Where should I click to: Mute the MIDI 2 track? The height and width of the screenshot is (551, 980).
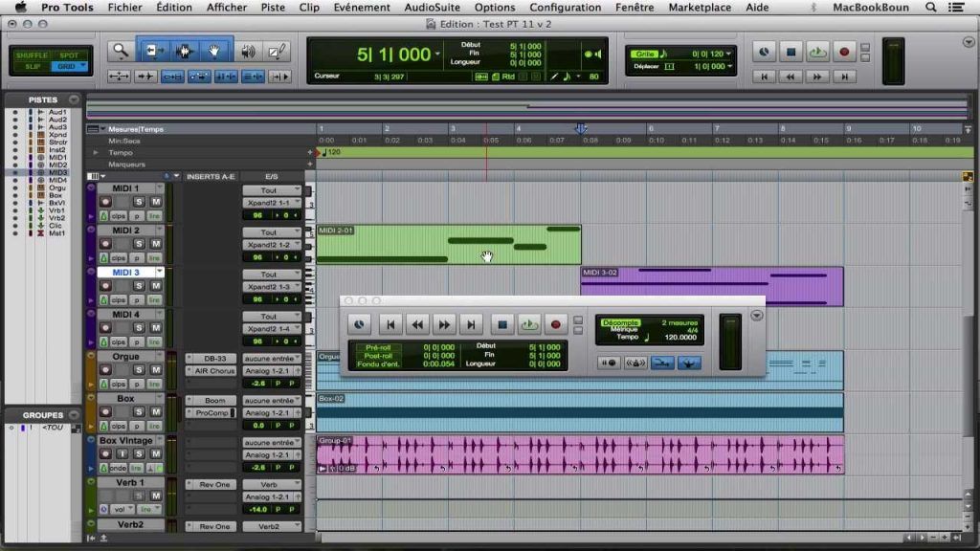coord(156,244)
